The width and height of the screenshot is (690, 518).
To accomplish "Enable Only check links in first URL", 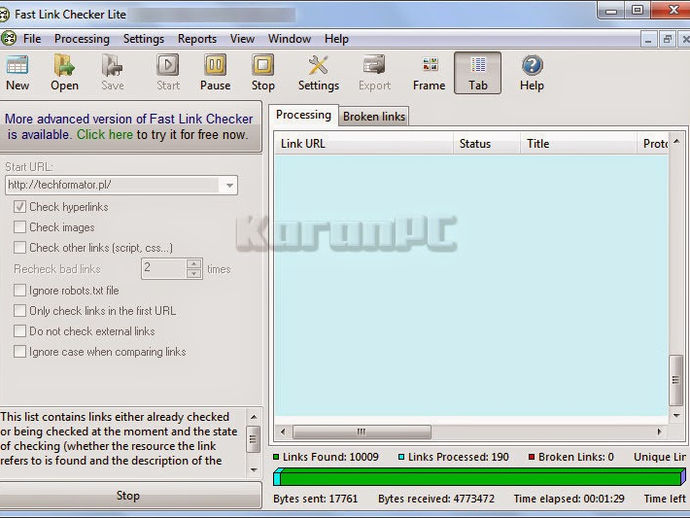I will pyautogui.click(x=19, y=311).
